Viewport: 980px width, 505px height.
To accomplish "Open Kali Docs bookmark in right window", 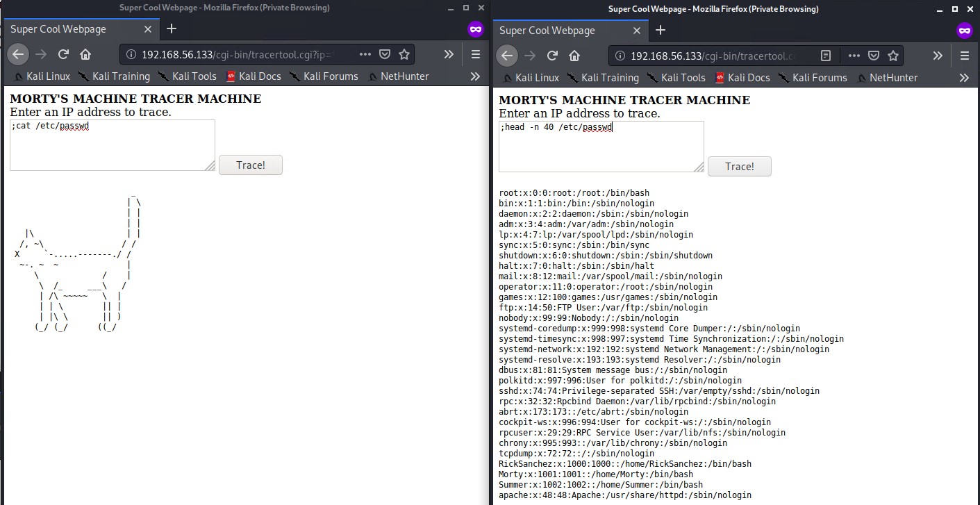I will [x=742, y=78].
